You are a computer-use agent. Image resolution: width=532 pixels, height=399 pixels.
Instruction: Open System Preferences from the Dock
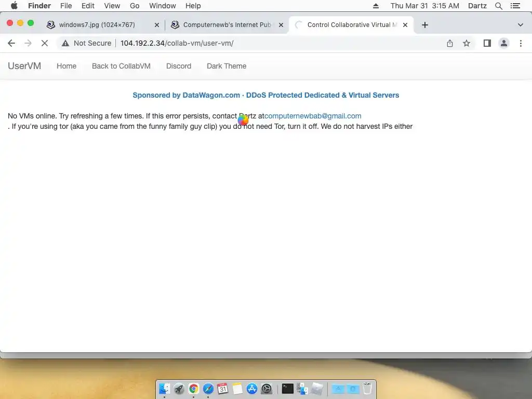click(x=267, y=389)
